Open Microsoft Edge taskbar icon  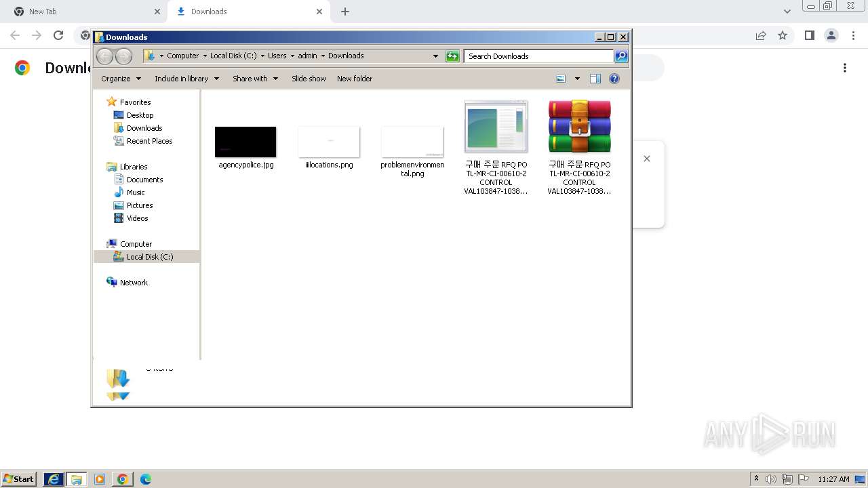[146, 479]
